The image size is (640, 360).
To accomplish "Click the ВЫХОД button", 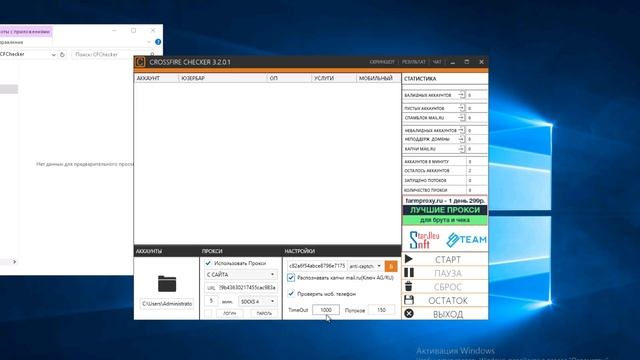I will (445, 314).
